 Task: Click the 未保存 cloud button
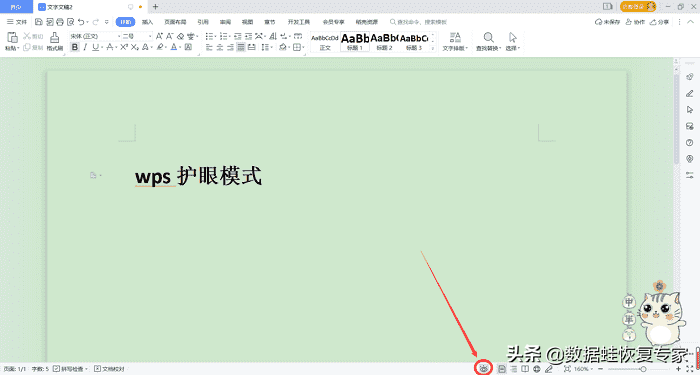608,22
